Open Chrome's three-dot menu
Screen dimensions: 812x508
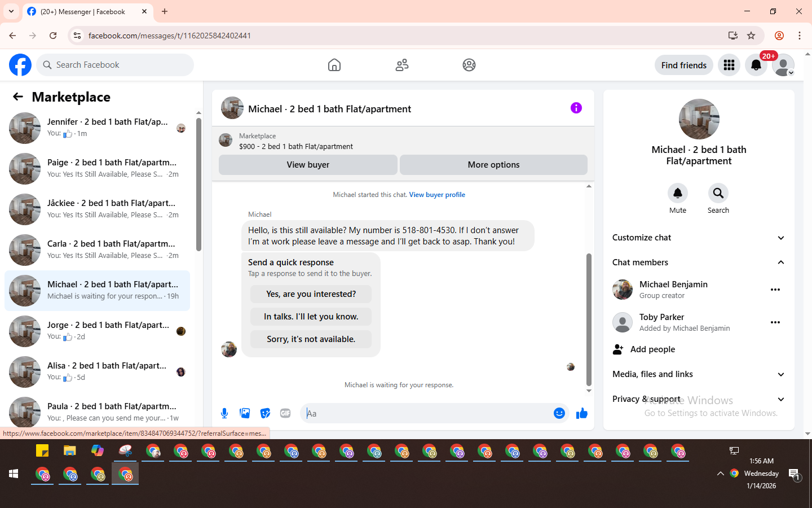click(800, 36)
